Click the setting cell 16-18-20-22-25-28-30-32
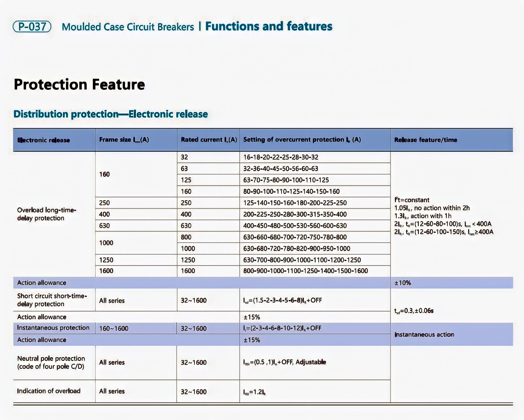 pos(281,157)
